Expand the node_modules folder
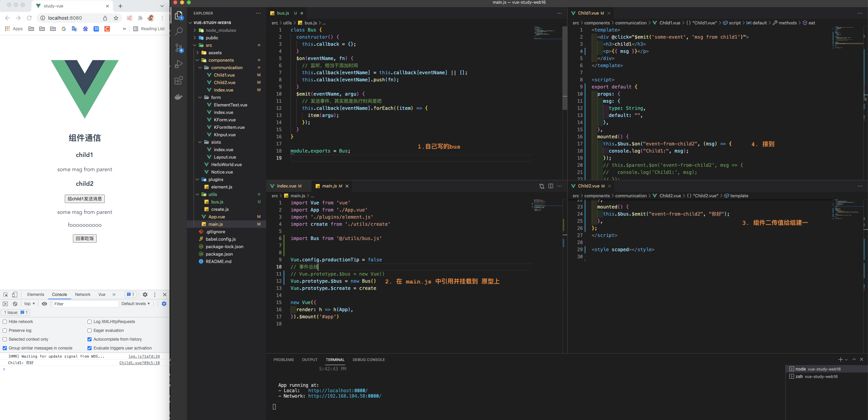 tap(226, 30)
